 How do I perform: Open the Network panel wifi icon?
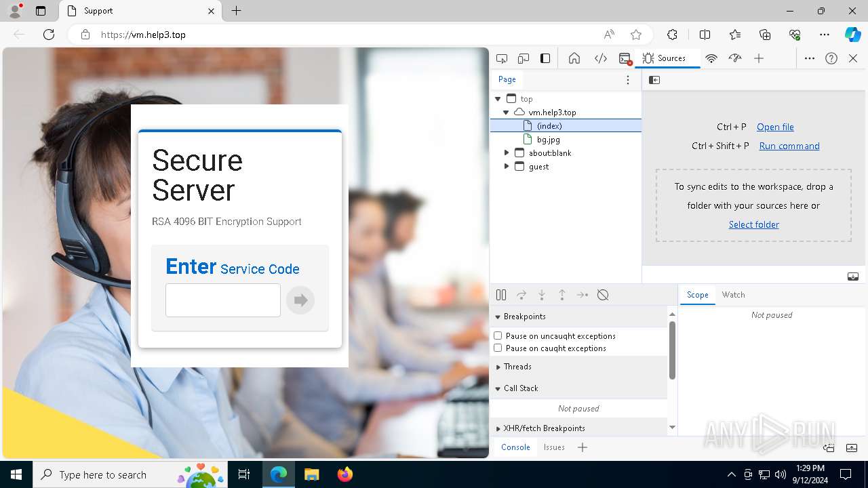[x=711, y=58]
